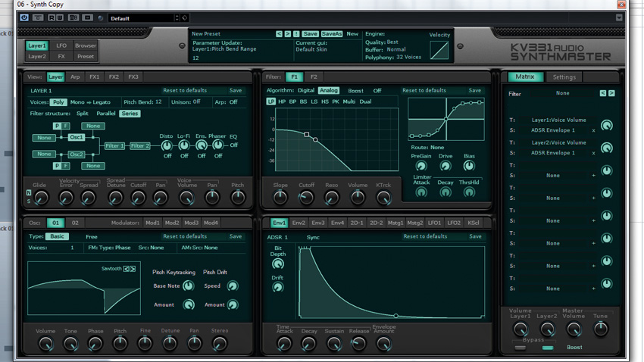
Task: Click the Filter 1 block in routing
Action: 114,145
